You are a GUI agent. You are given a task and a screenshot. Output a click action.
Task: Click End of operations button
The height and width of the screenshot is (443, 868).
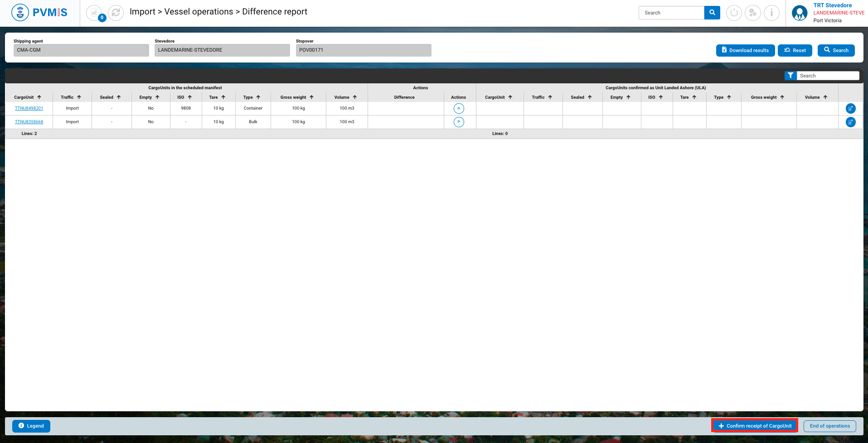(x=829, y=426)
